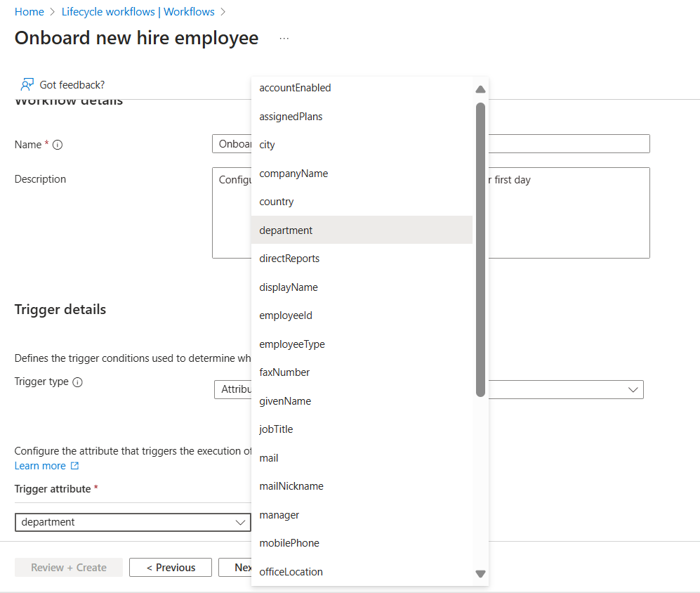Click the dropdown list scroll down arrow

tap(480, 574)
